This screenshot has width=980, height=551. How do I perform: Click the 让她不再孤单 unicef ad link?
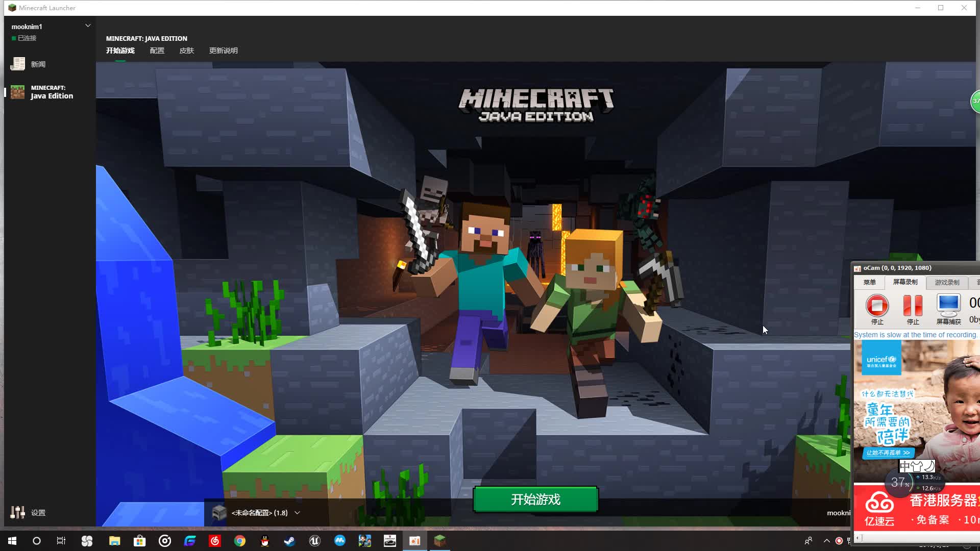point(888,453)
